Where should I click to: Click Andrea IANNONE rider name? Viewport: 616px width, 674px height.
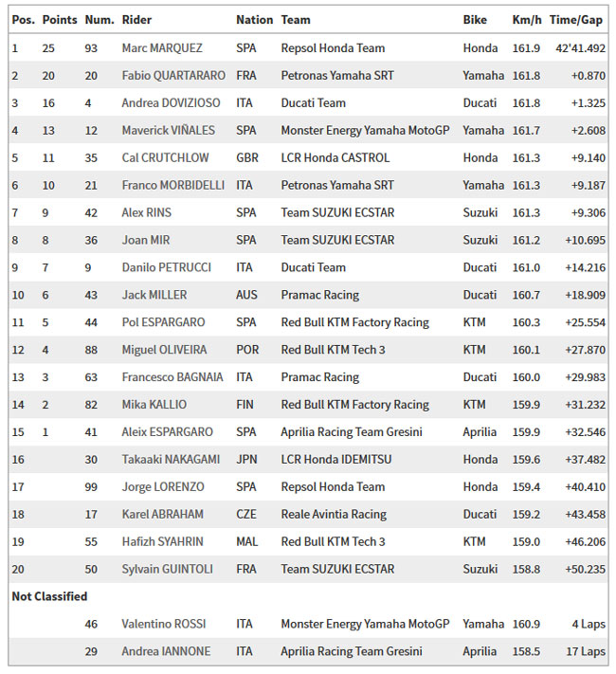pyautogui.click(x=167, y=651)
